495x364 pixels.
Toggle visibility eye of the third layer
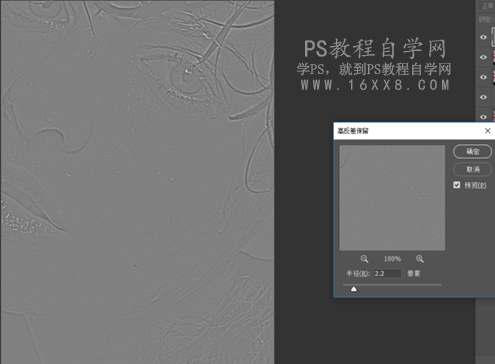pyautogui.click(x=483, y=77)
